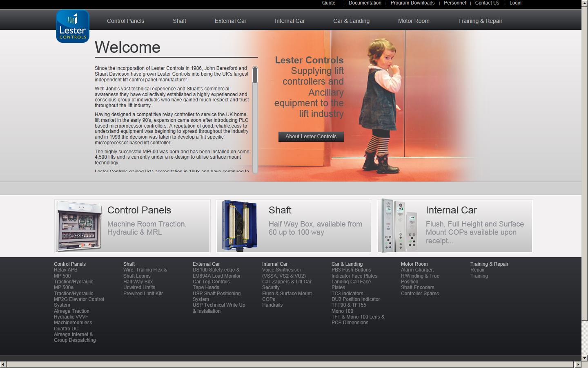
Task: Open the Control Panels panel thumbnail image
Action: tap(79, 226)
